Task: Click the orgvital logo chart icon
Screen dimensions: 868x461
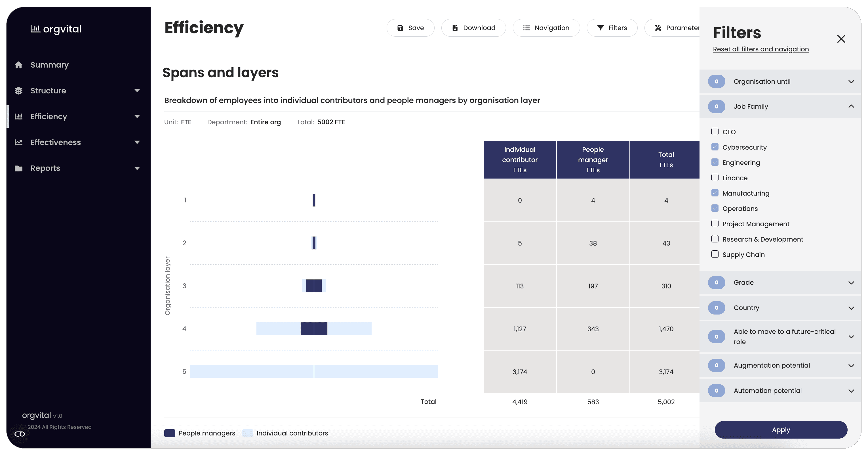Action: [35, 29]
